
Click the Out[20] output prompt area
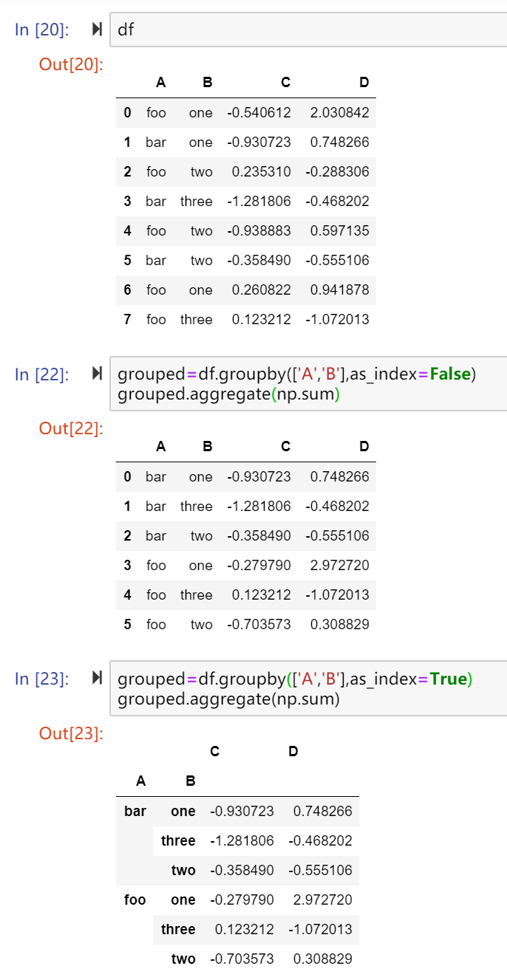(x=71, y=64)
